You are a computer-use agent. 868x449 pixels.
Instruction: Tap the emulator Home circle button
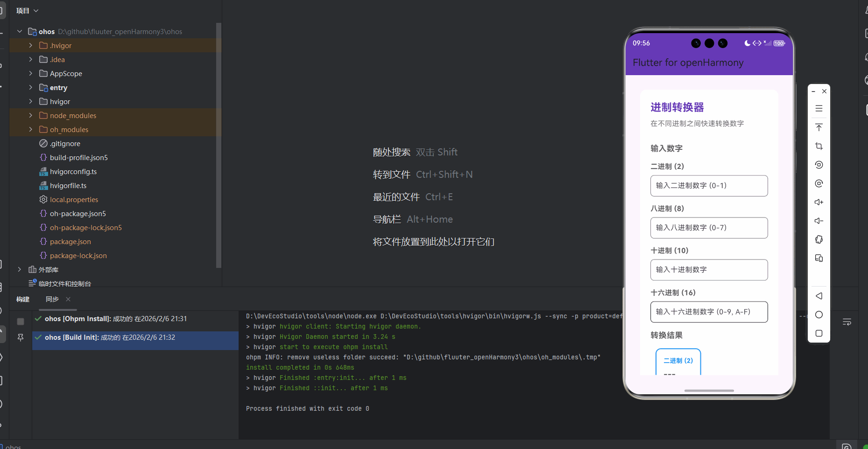(x=819, y=315)
